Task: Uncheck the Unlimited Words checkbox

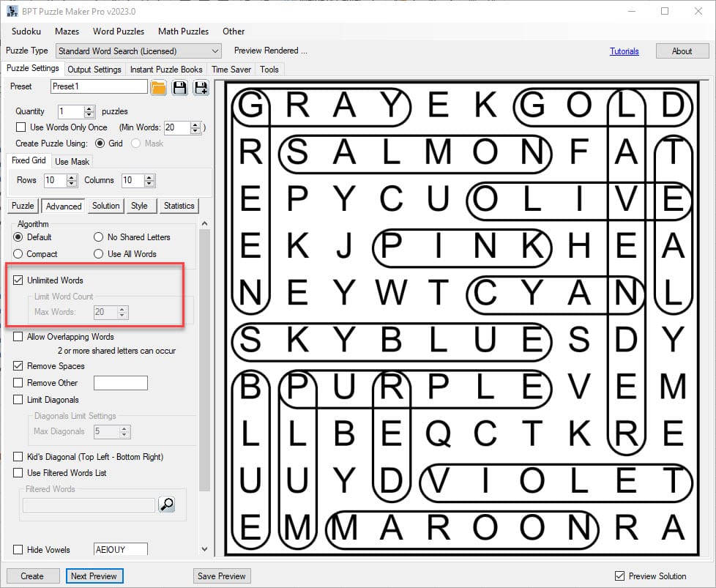Action: tap(18, 280)
